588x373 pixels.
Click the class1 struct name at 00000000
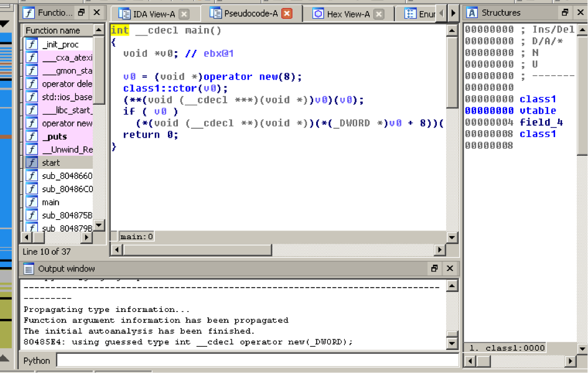(x=538, y=99)
